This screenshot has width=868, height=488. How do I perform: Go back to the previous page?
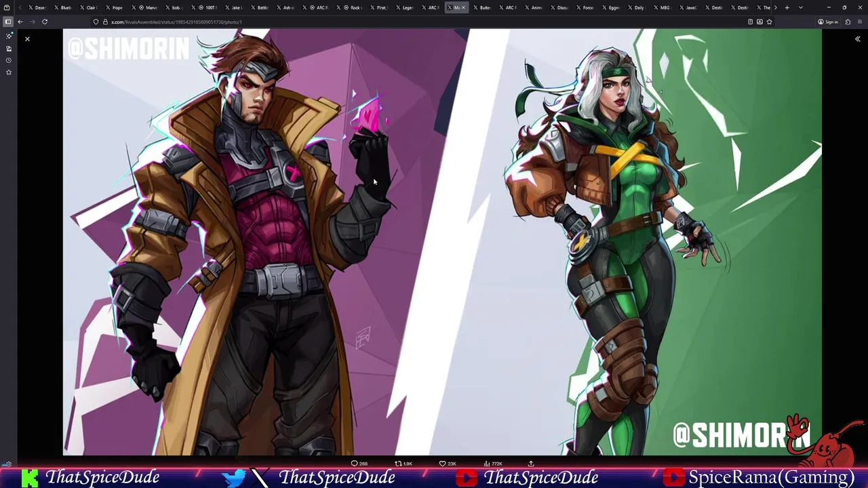pyautogui.click(x=20, y=22)
